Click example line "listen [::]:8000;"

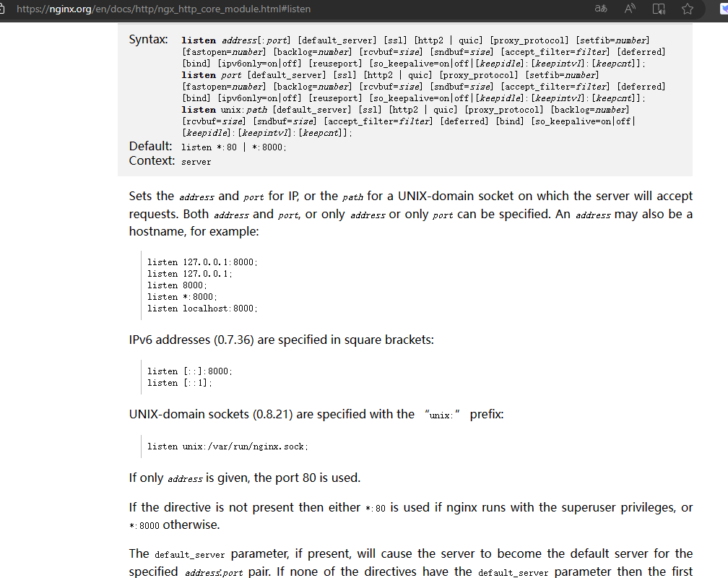point(190,371)
